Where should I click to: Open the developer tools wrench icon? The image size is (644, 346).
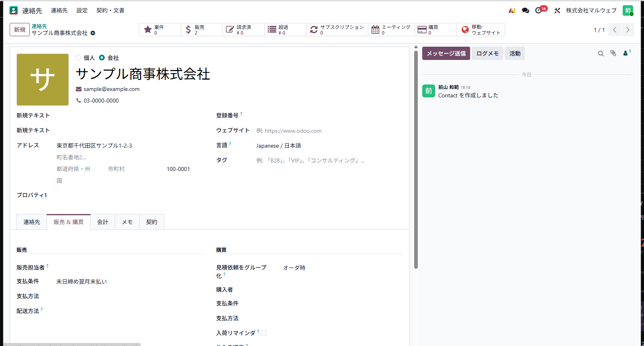(x=557, y=10)
